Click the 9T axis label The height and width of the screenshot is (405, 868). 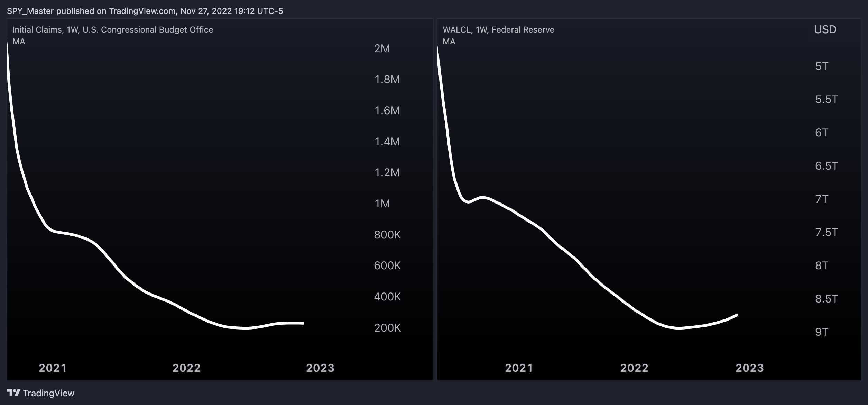(822, 332)
